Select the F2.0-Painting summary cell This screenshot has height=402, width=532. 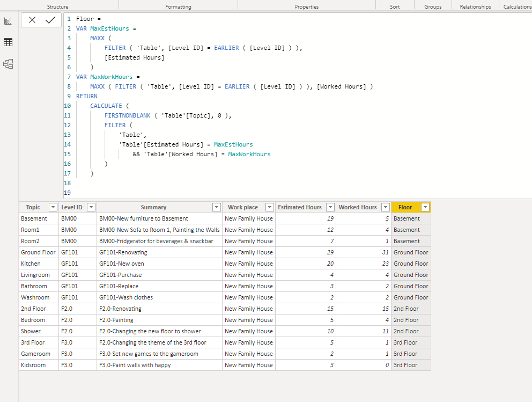click(x=159, y=320)
